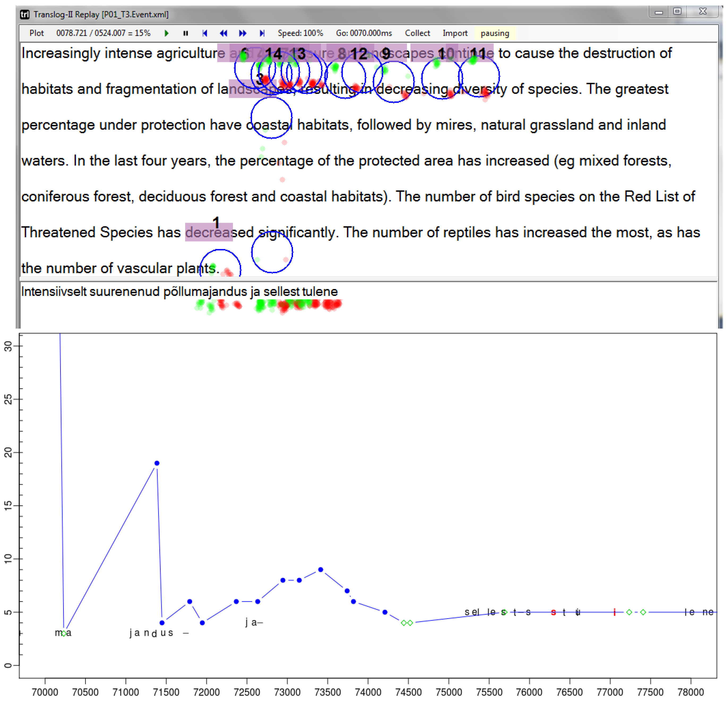
Task: Click the blue data point at the 19 peak
Action: [x=157, y=463]
